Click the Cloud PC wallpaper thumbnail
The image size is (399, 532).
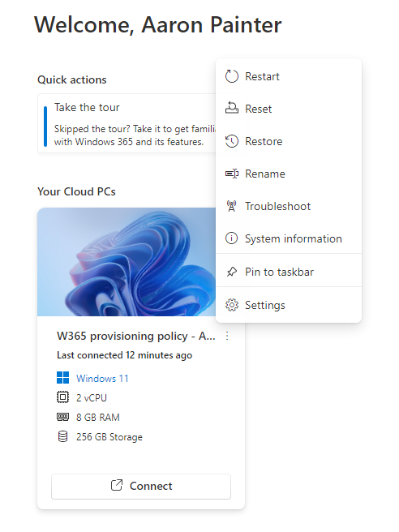tap(127, 262)
